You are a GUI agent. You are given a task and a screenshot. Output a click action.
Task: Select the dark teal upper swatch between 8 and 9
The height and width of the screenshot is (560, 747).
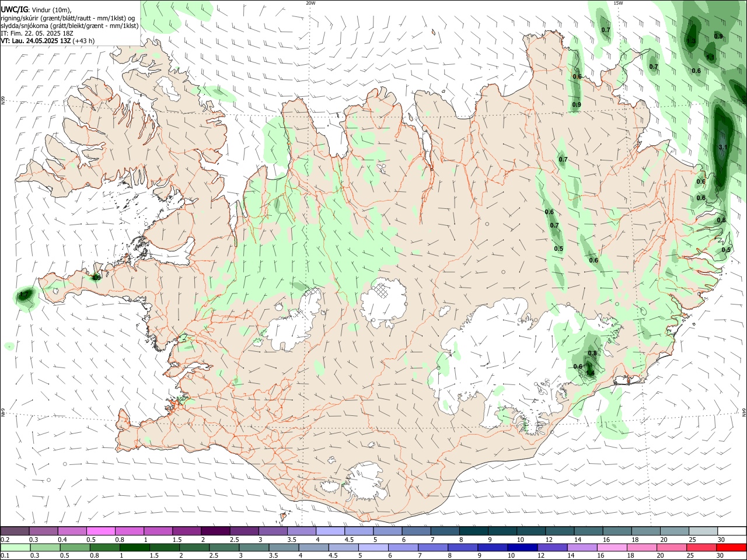coord(473,531)
